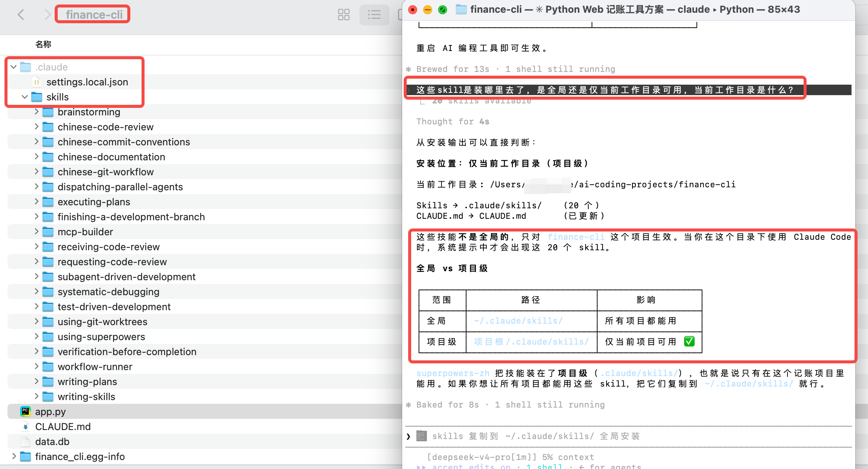The width and height of the screenshot is (868, 469).
Task: Select the CLAUDE.md file row
Action: tap(204, 427)
